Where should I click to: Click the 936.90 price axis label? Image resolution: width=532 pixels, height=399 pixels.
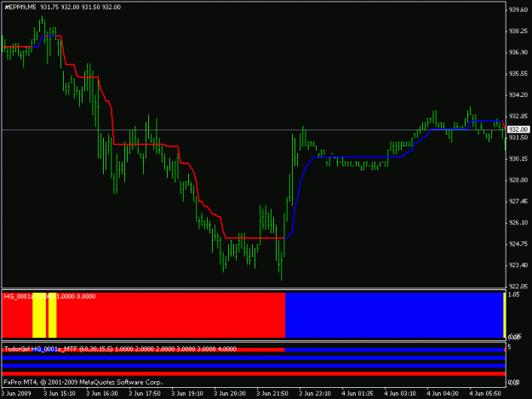(518, 53)
